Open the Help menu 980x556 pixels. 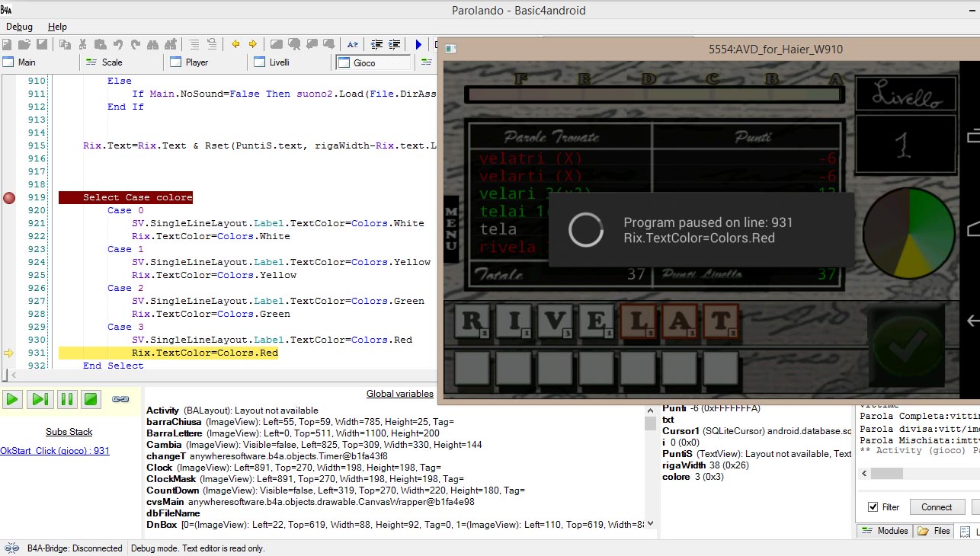click(58, 27)
